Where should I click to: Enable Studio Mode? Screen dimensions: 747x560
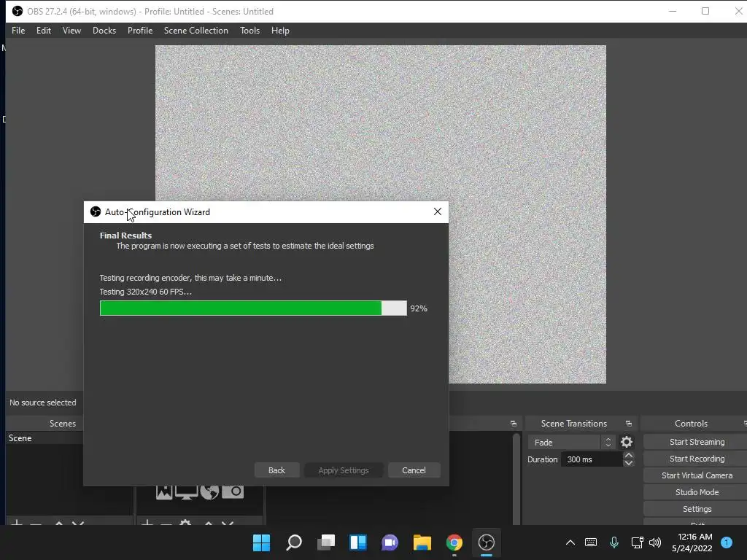pyautogui.click(x=697, y=492)
